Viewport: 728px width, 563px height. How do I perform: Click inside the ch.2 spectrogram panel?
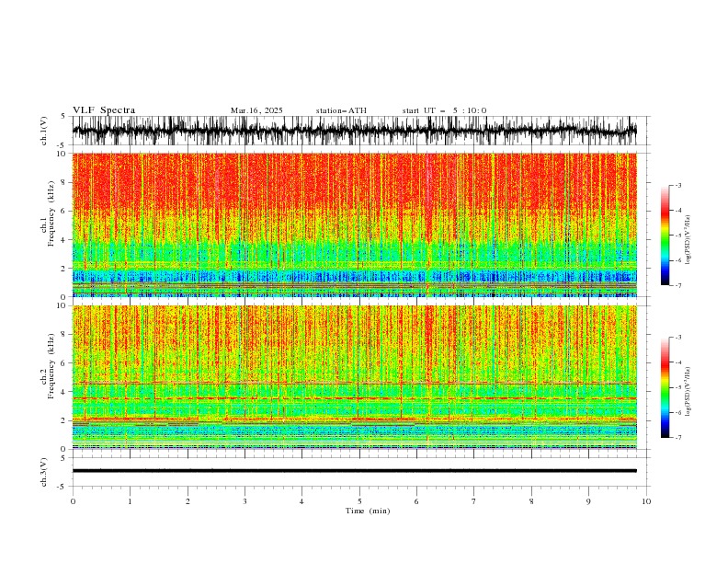[x=355, y=377]
